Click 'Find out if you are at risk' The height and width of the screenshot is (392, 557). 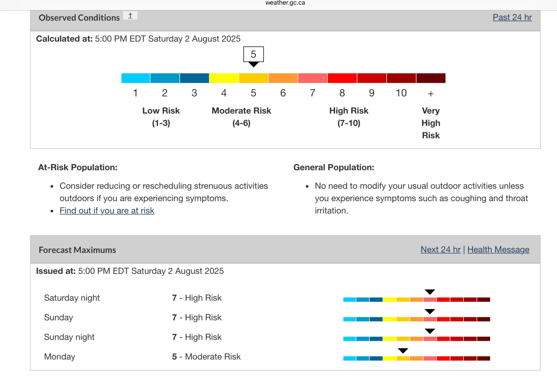(x=107, y=210)
